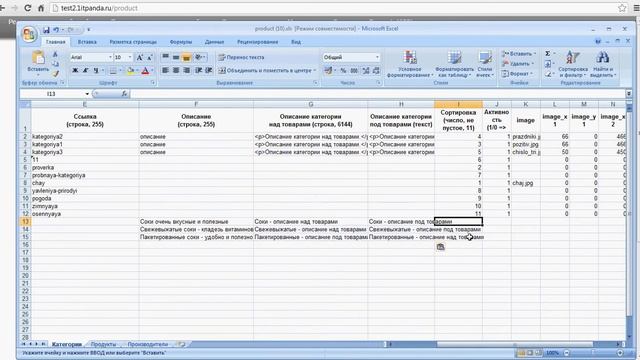Apply the red font color A
Screen dimensions: 640x360
[145, 71]
